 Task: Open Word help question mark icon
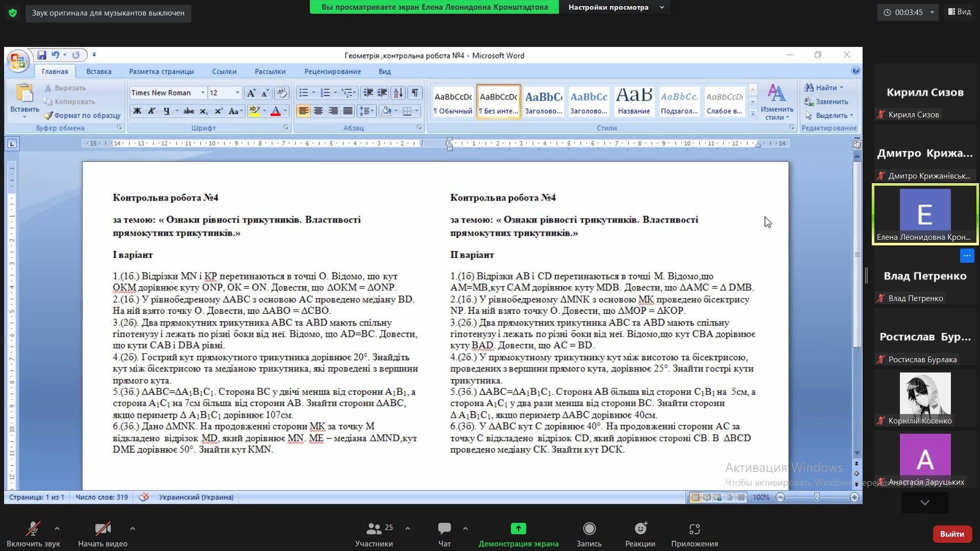pos(855,71)
